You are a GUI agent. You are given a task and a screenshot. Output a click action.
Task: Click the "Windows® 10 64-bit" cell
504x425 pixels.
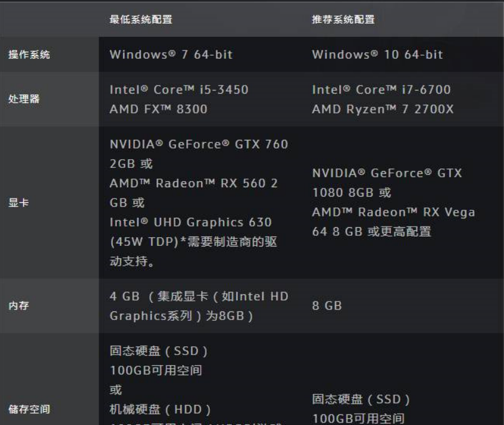pyautogui.click(x=378, y=55)
